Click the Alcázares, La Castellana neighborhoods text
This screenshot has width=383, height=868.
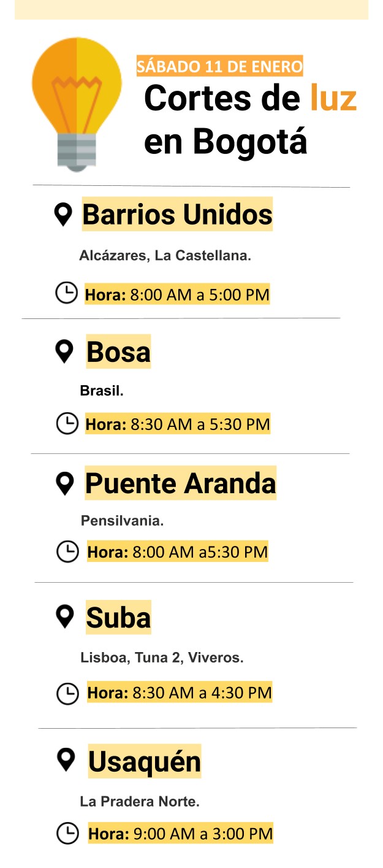click(165, 256)
